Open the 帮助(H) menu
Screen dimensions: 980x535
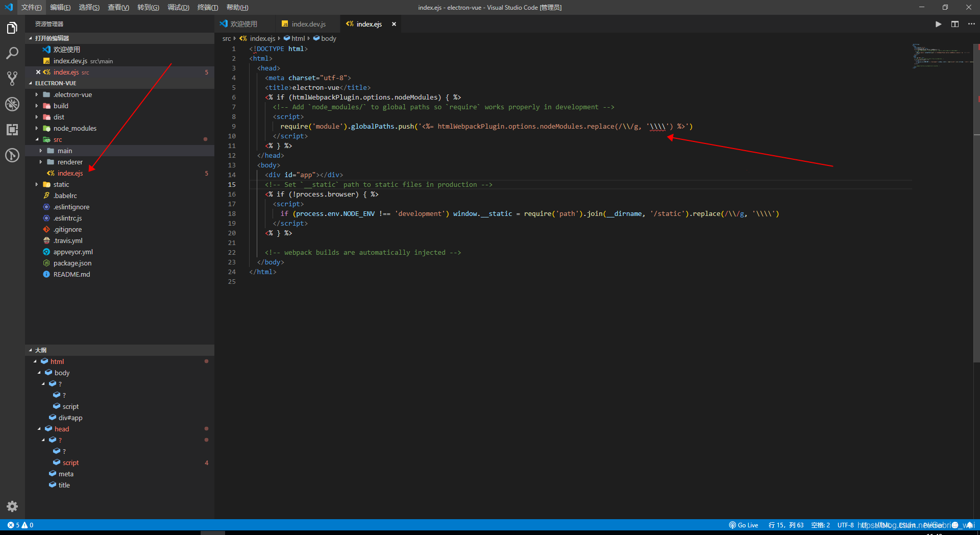click(x=237, y=7)
